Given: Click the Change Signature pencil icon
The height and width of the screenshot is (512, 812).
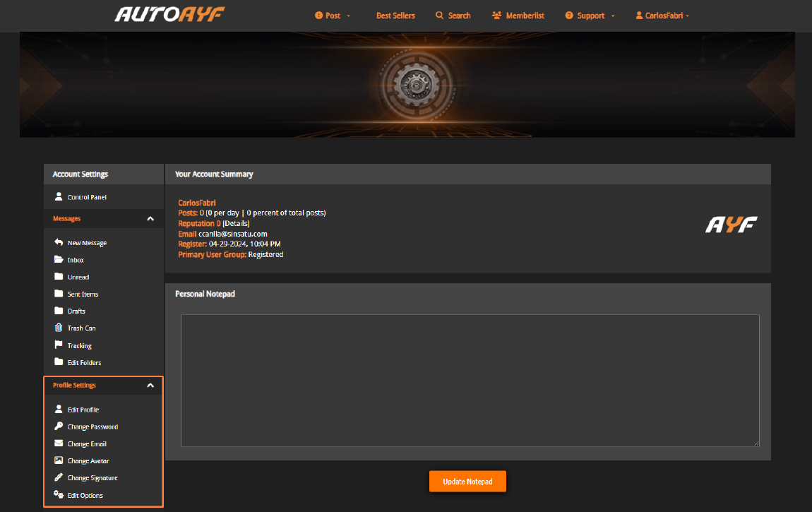Looking at the screenshot, I should [59, 477].
